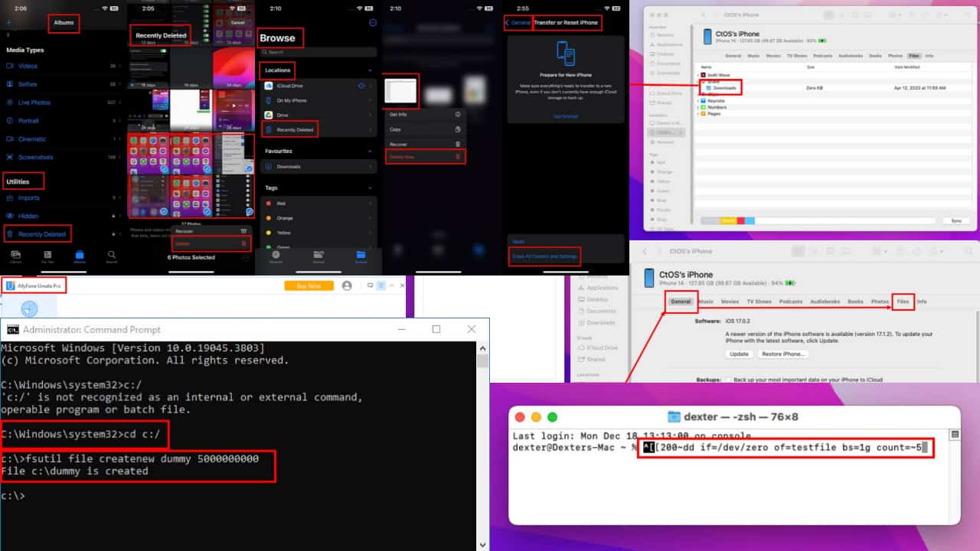Image resolution: width=980 pixels, height=551 pixels.
Task: Click the Terminal sidebar toggle icon
Action: [x=955, y=434]
